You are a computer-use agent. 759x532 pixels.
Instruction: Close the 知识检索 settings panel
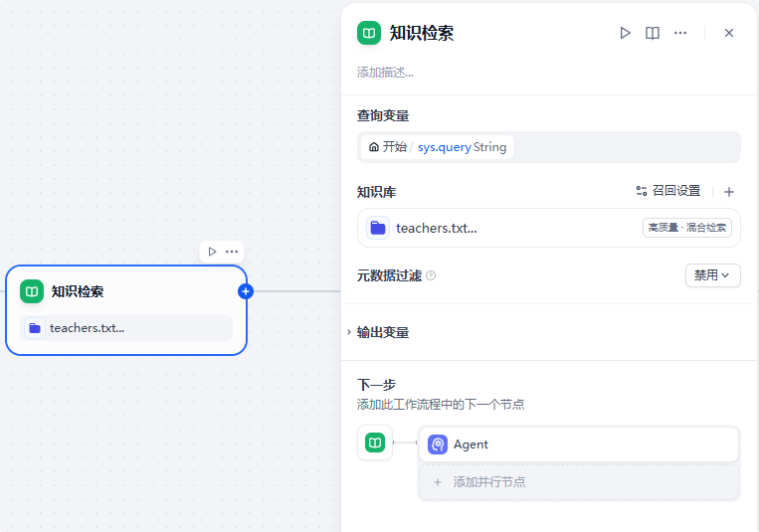[729, 33]
